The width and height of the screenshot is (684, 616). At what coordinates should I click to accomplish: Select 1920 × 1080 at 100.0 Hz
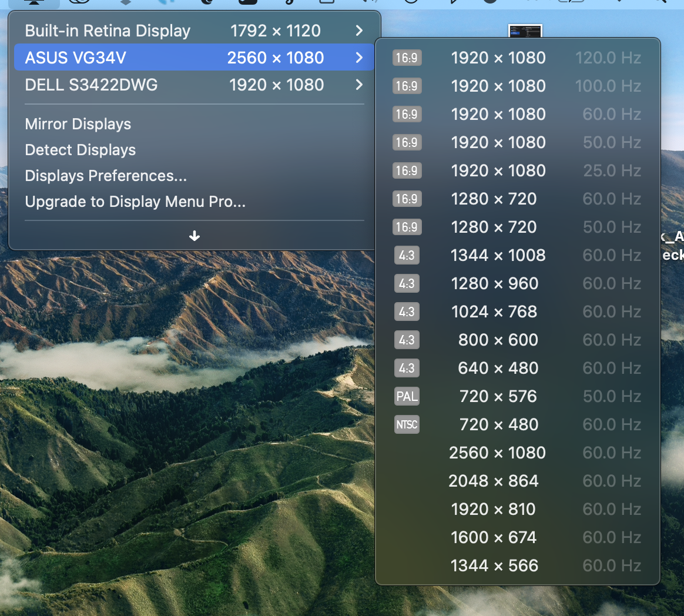click(x=518, y=86)
